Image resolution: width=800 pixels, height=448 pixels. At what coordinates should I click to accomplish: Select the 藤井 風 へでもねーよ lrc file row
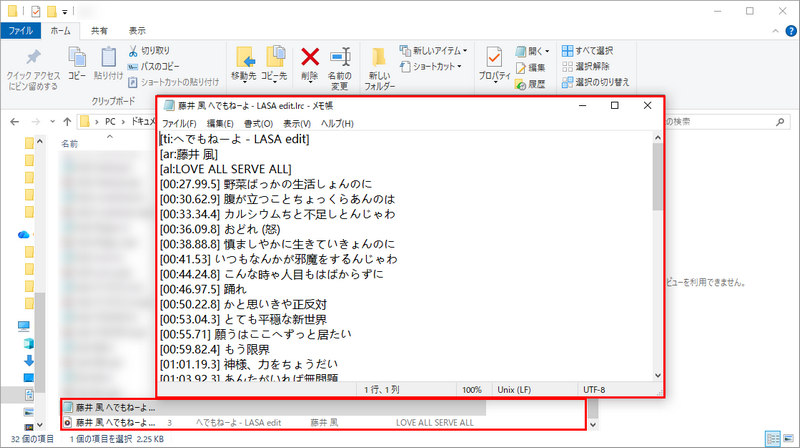pos(274,408)
